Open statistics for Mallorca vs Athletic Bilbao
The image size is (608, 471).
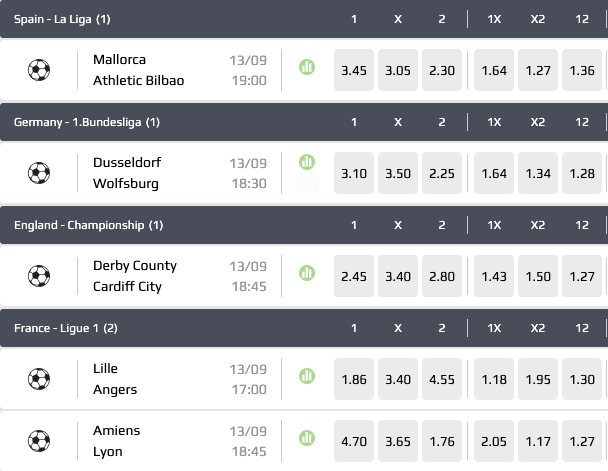tap(306, 68)
